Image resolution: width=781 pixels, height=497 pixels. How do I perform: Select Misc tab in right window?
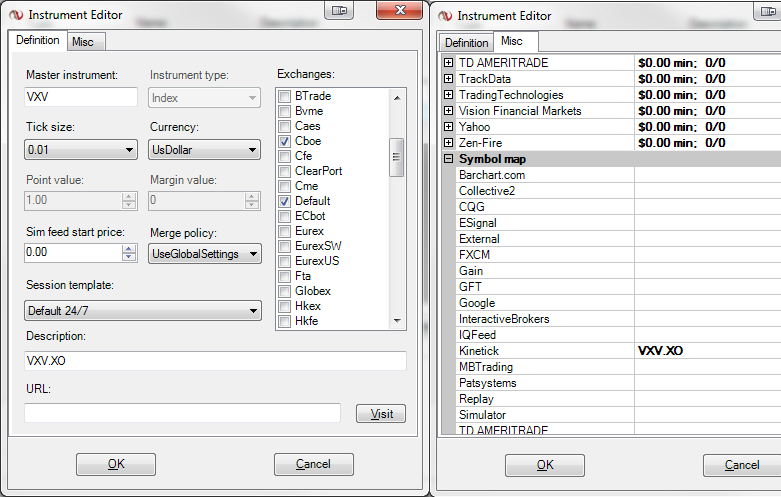tap(515, 41)
